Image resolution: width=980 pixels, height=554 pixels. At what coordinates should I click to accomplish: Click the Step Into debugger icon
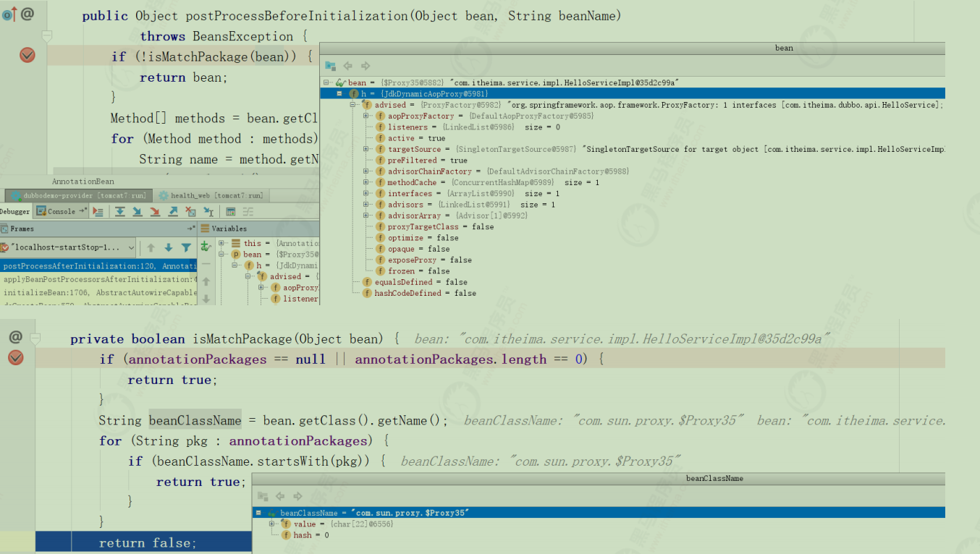[x=137, y=211]
